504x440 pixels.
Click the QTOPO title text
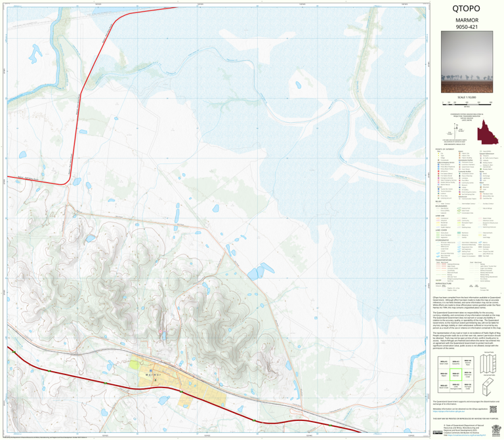tap(466, 9)
